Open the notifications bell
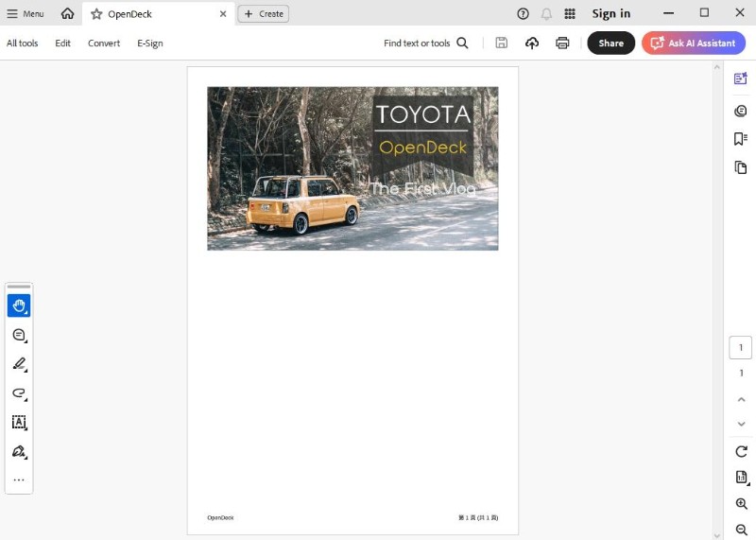 [546, 14]
